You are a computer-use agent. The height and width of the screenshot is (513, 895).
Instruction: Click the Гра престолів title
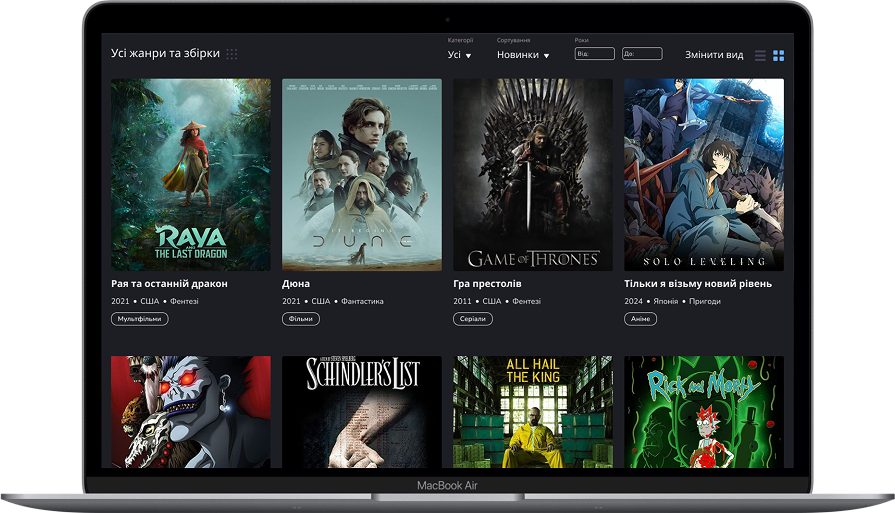coord(487,284)
